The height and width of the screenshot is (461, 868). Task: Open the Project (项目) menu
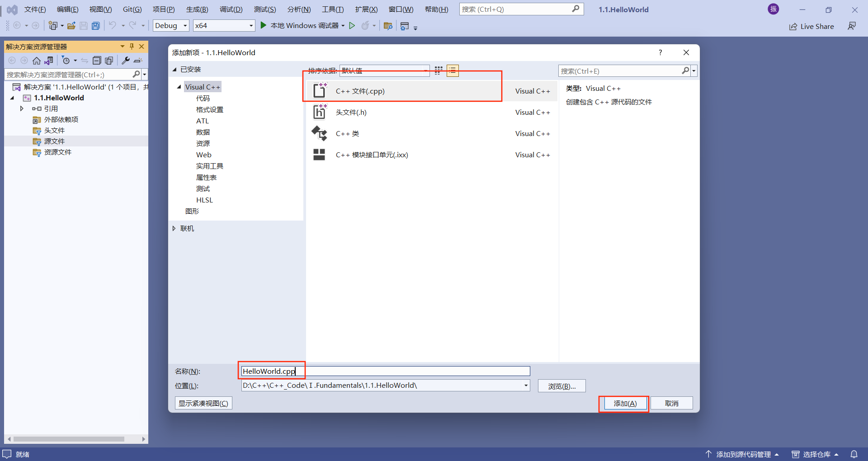(x=164, y=9)
